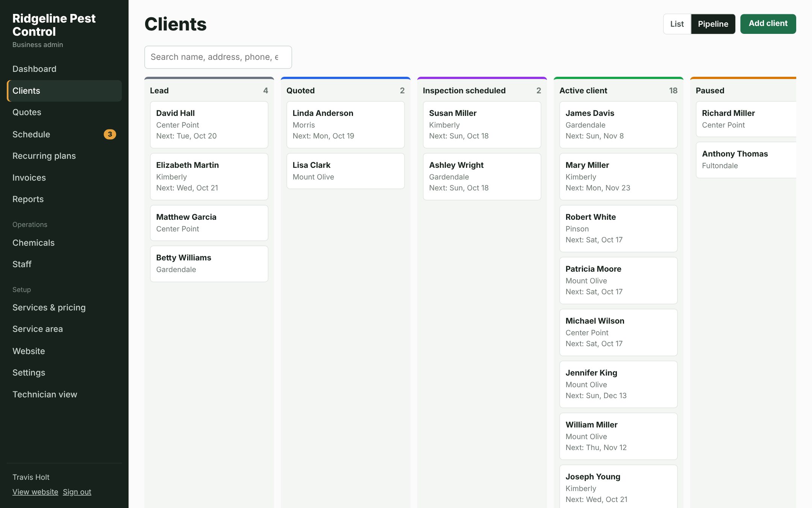Open James Davis active client card
The width and height of the screenshot is (812, 508).
(x=618, y=125)
